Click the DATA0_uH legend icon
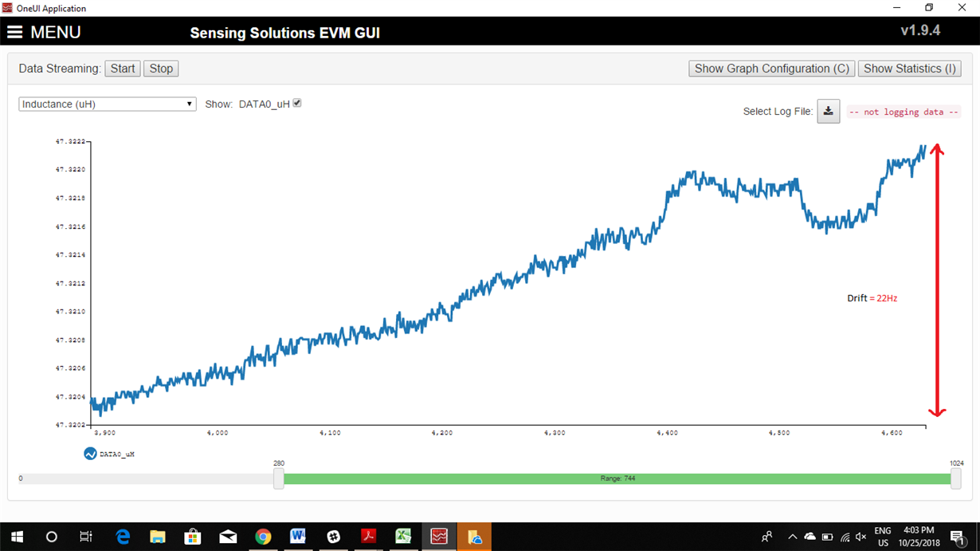This screenshot has width=980, height=551. pos(90,454)
